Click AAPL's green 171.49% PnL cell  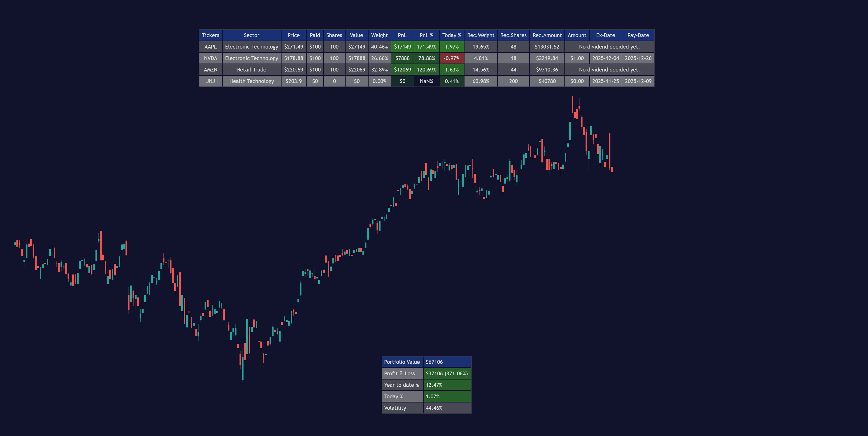[426, 47]
